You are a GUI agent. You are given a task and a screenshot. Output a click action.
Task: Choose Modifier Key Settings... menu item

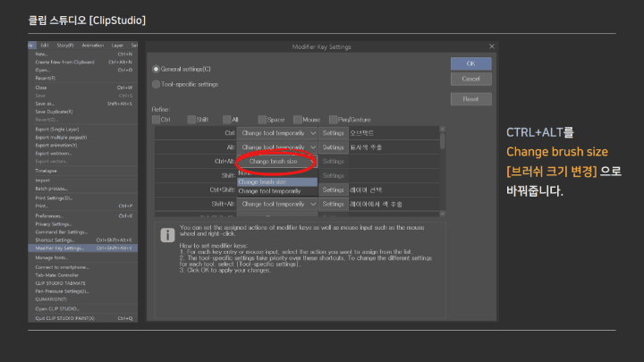pyautogui.click(x=83, y=248)
